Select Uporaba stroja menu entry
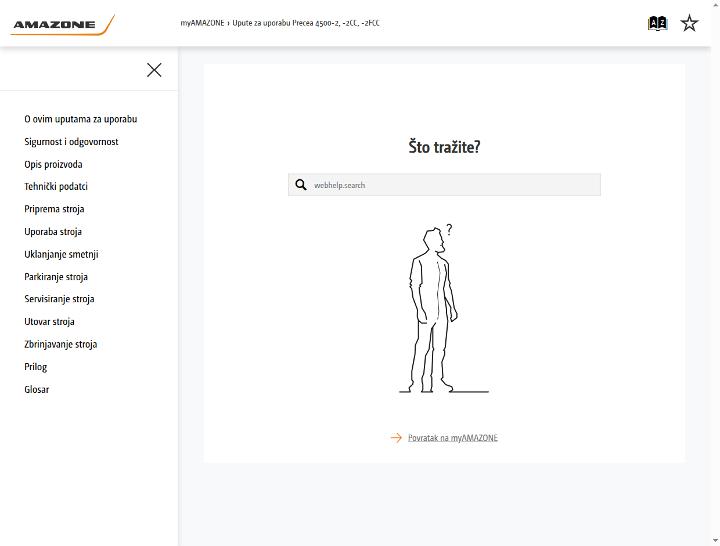Image resolution: width=720 pixels, height=546 pixels. click(53, 231)
